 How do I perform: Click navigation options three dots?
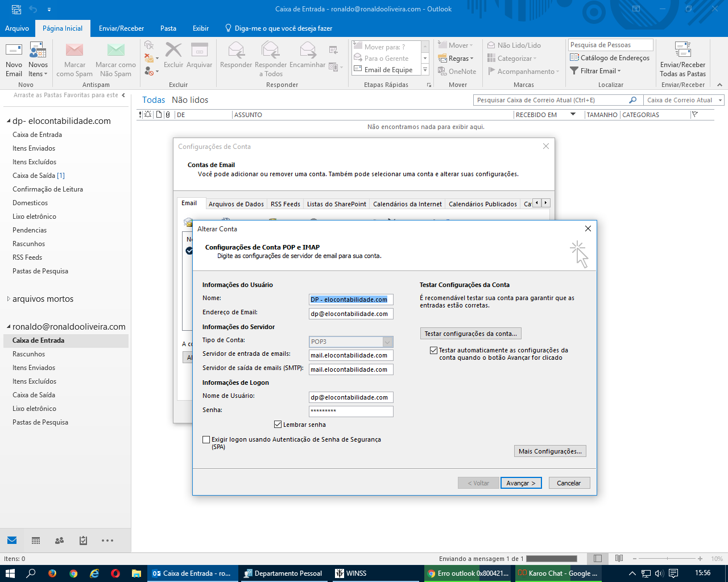(x=107, y=541)
